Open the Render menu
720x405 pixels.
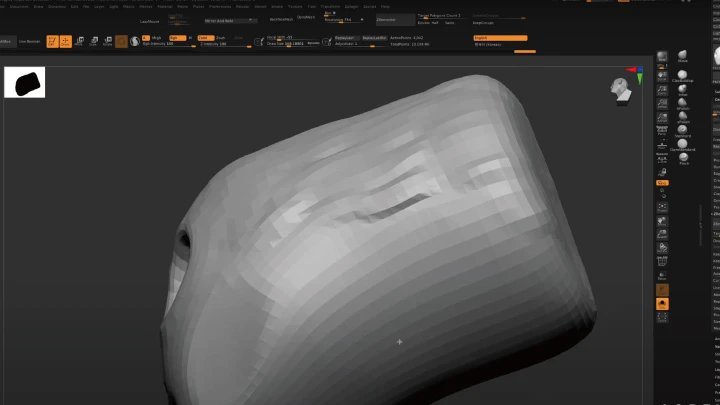[x=242, y=6]
